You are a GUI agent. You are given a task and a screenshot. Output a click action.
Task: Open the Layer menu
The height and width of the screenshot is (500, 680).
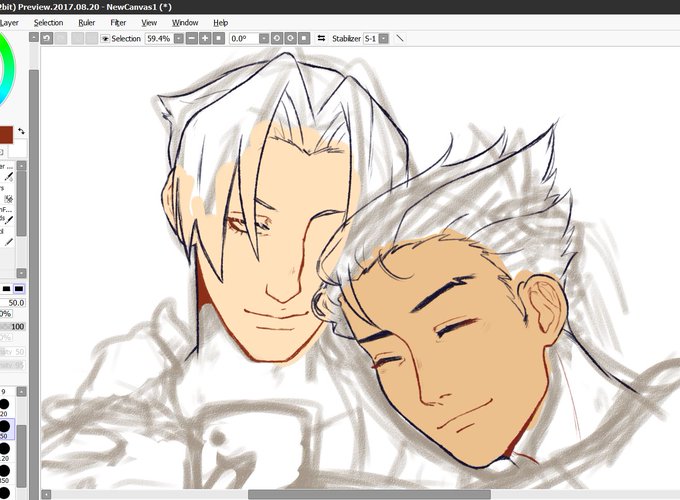point(9,23)
